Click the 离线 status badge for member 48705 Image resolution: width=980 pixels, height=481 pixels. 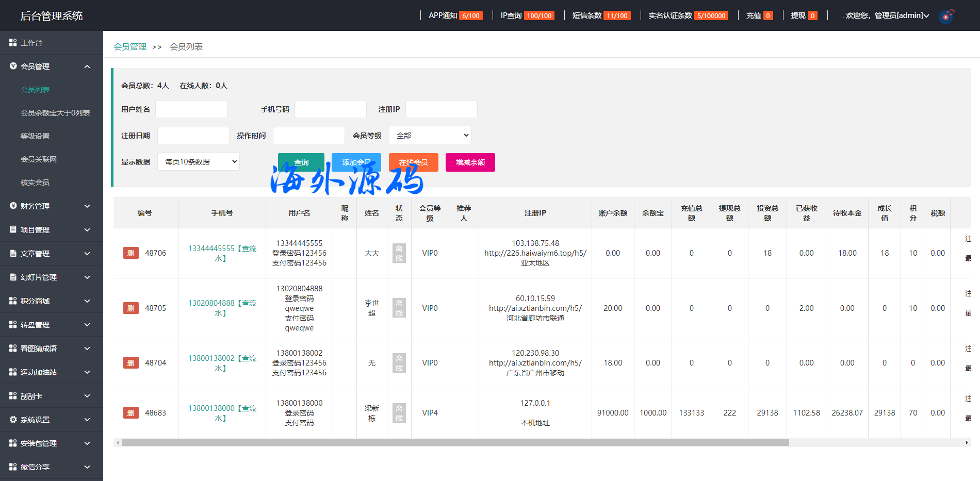pyautogui.click(x=399, y=308)
